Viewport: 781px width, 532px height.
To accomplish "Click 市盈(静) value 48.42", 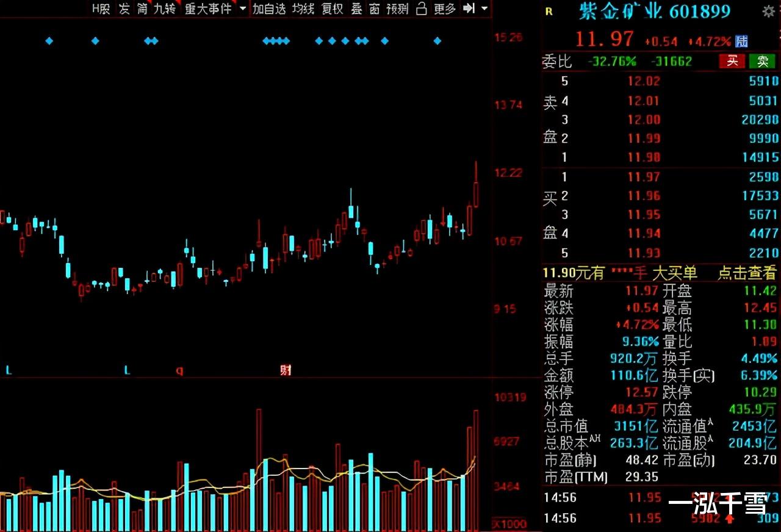I will click(x=642, y=460).
